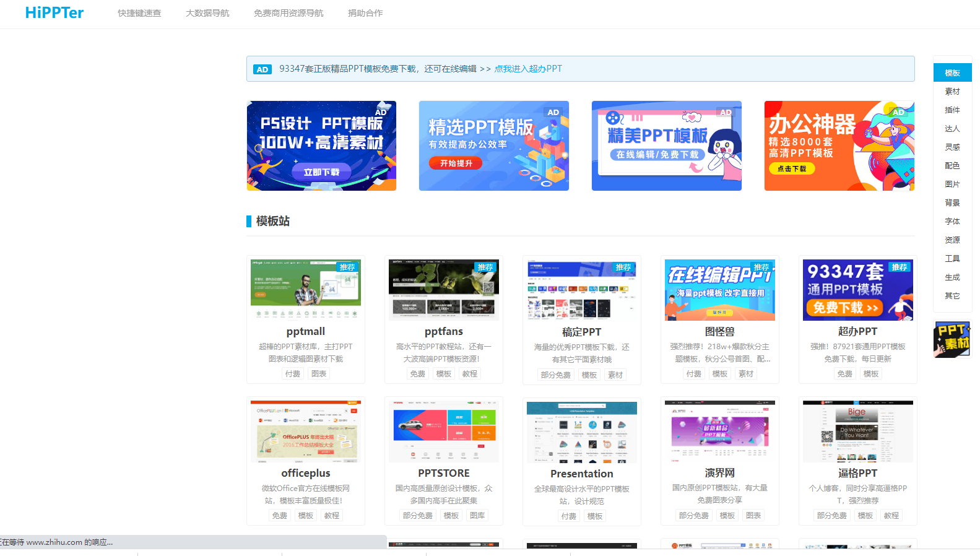Click the 图表 tag under 演界网
This screenshot has height=556, width=980.
[x=753, y=516]
